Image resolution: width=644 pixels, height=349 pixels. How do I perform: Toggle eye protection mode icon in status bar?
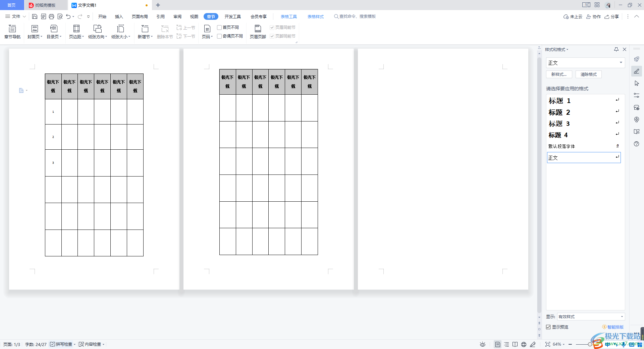483,344
